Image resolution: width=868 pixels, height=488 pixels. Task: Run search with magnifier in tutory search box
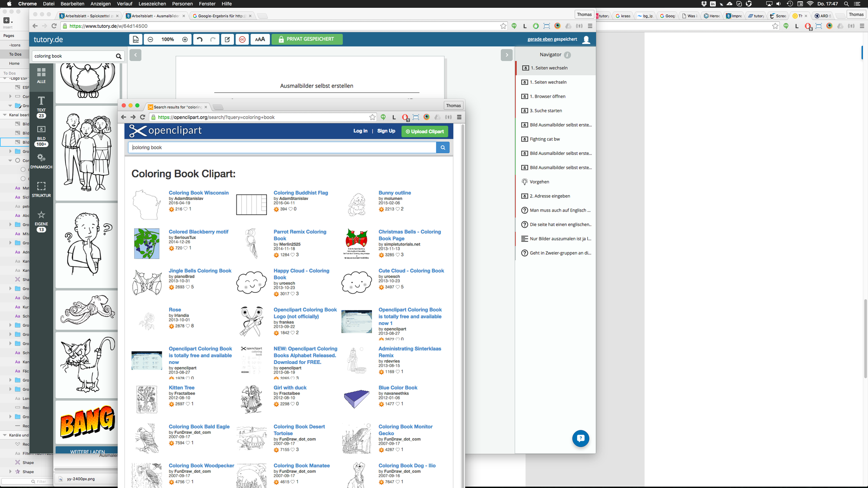pyautogui.click(x=118, y=56)
